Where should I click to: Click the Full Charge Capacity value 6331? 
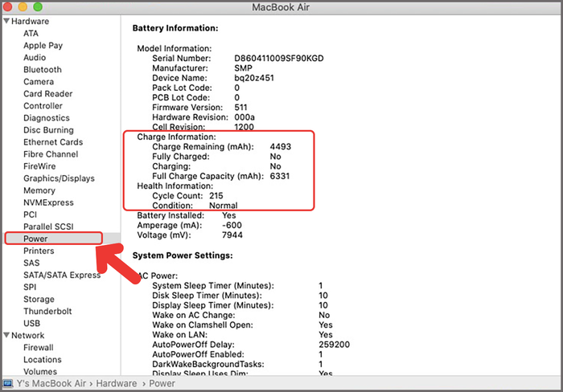(x=280, y=176)
